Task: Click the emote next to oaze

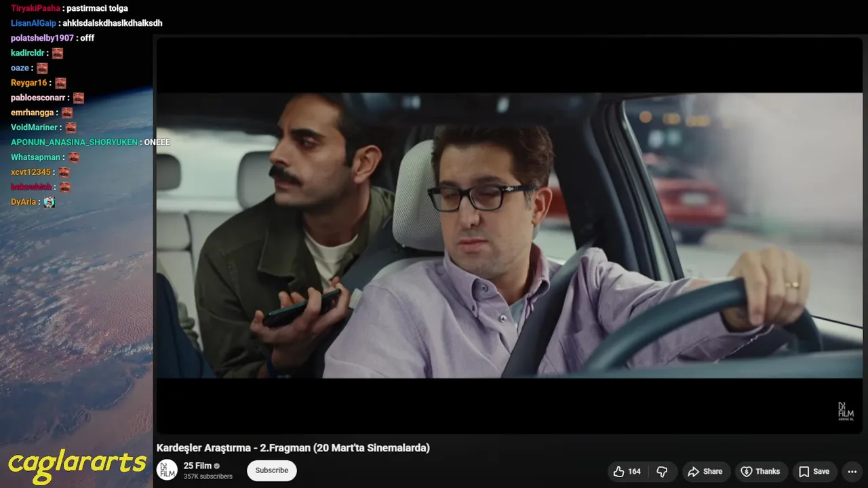Action: pos(42,68)
